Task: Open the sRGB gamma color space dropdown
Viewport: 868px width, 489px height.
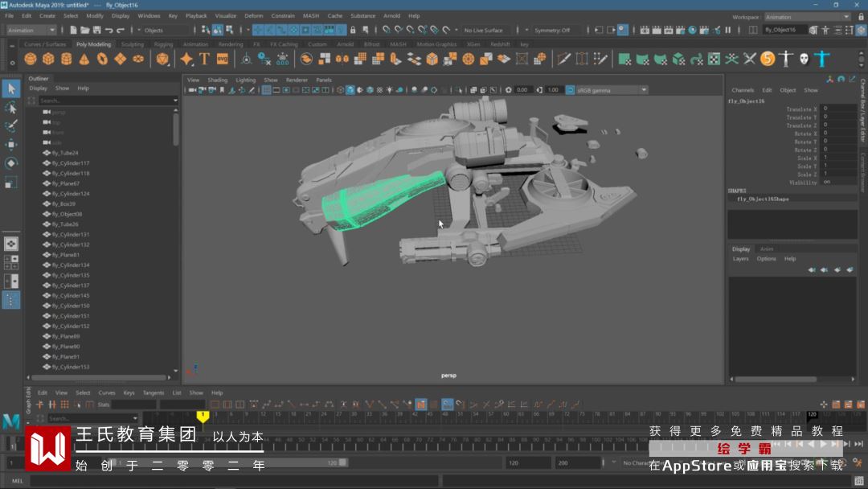Action: point(612,90)
